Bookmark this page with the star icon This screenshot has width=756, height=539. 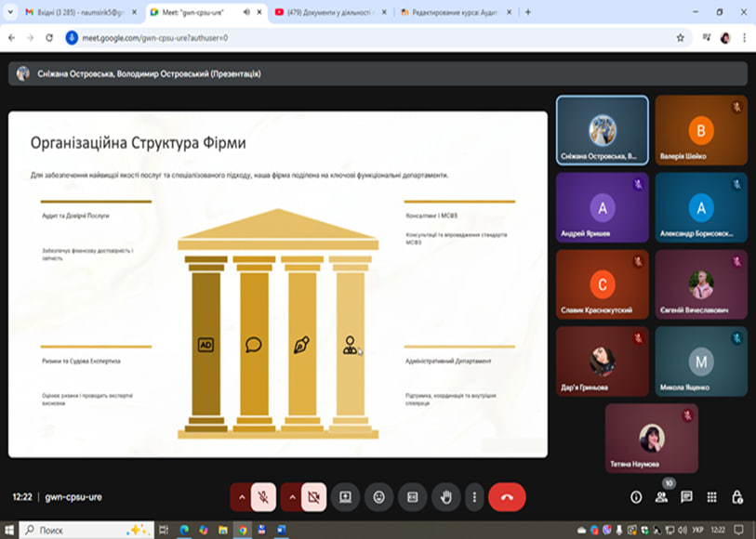(x=680, y=38)
